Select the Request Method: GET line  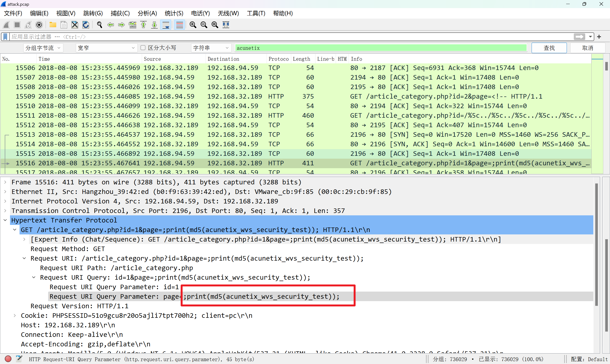(68, 249)
